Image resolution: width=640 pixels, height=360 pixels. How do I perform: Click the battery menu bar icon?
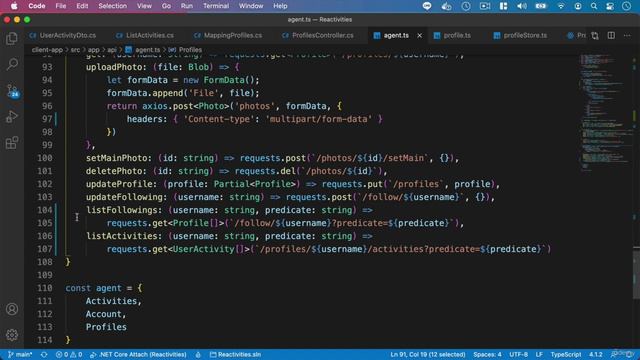541,6
